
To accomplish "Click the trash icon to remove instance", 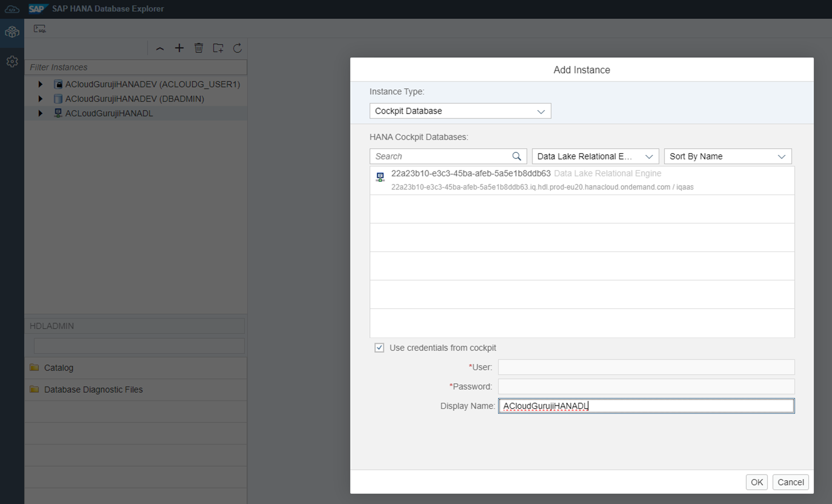I will tap(199, 48).
